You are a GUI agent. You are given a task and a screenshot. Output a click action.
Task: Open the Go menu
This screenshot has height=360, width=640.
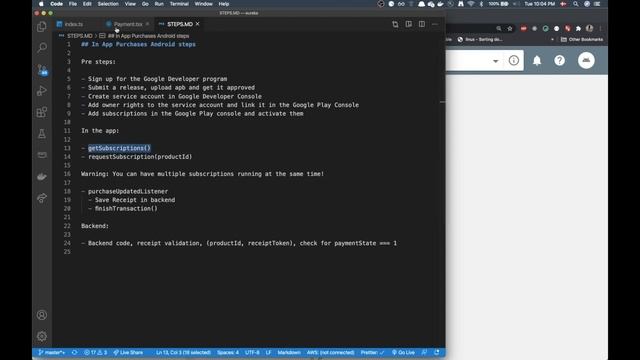145,4
